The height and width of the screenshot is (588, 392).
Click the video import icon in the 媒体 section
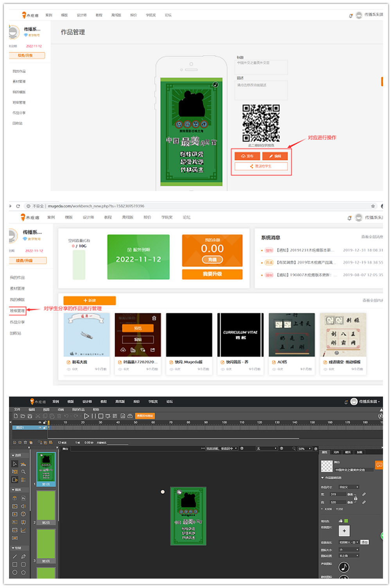pyautogui.click(x=15, y=514)
